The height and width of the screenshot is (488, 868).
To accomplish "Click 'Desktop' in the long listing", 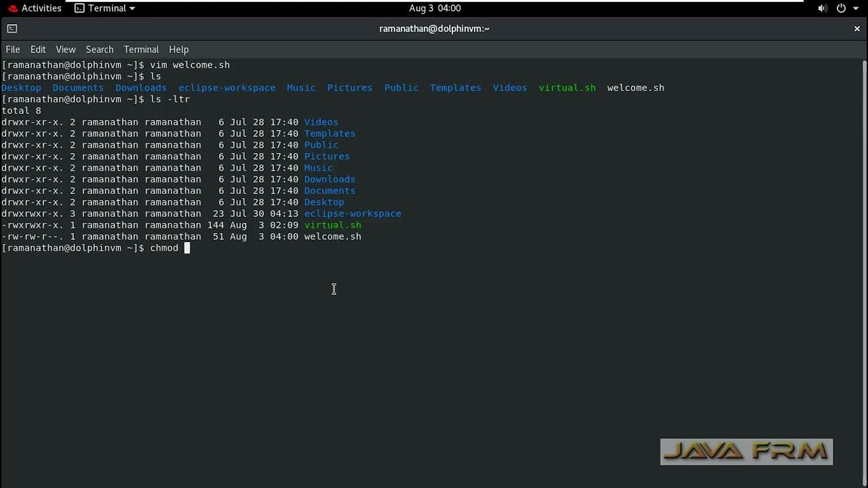I will [x=324, y=203].
